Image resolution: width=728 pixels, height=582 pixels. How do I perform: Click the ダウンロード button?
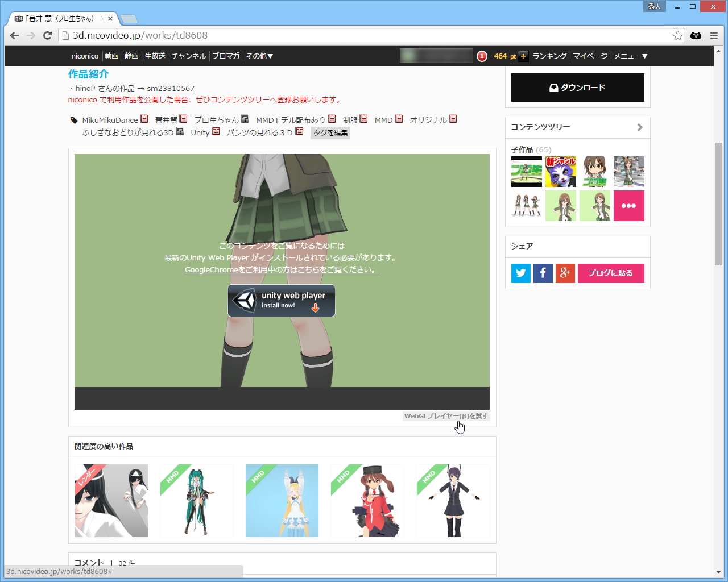577,88
